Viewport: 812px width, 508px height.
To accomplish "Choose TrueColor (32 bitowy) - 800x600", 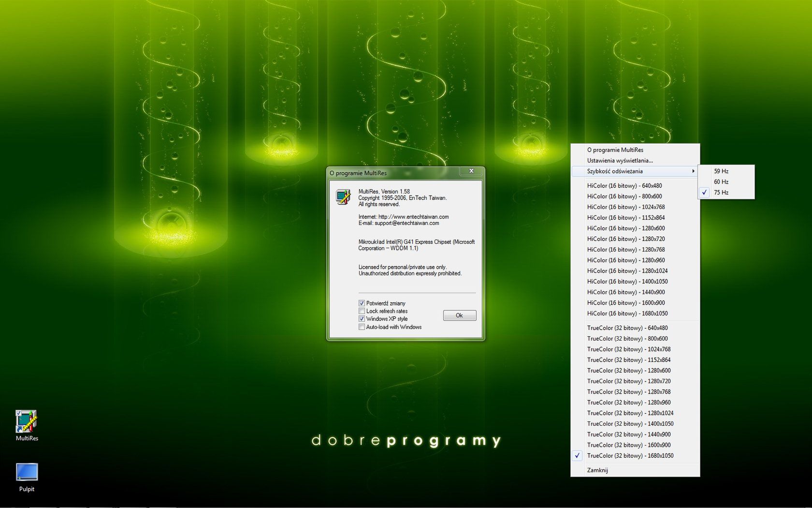I will pyautogui.click(x=635, y=339).
